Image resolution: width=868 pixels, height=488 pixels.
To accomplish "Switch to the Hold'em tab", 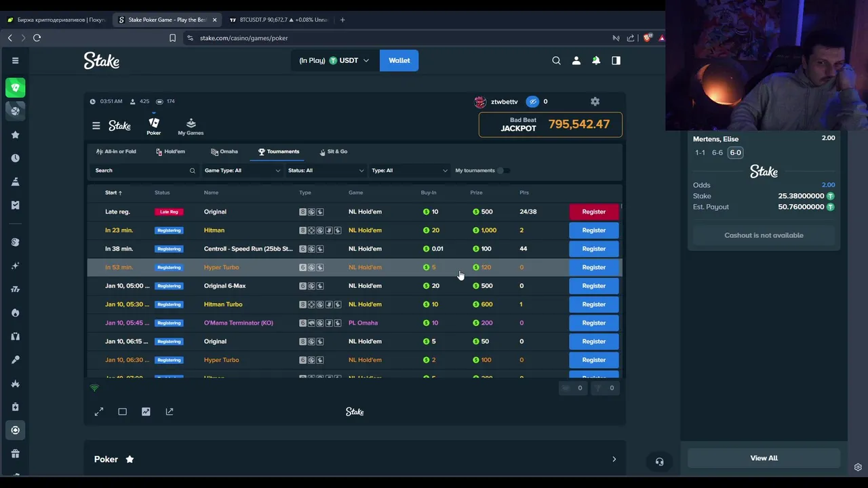I will coord(170,152).
